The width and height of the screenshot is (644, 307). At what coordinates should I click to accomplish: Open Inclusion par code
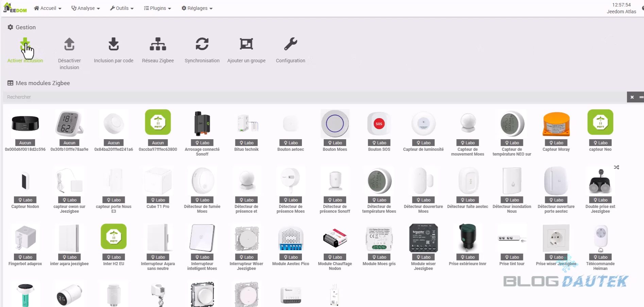coord(114,44)
